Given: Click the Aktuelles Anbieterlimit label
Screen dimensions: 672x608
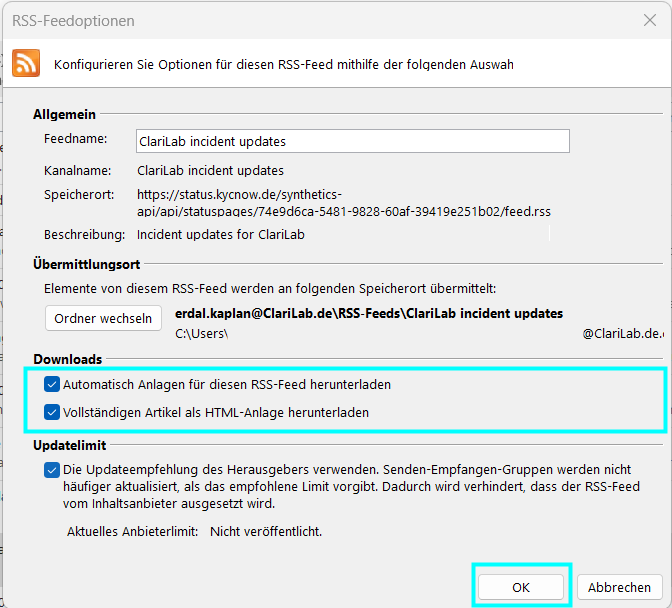Looking at the screenshot, I should pos(132,531).
